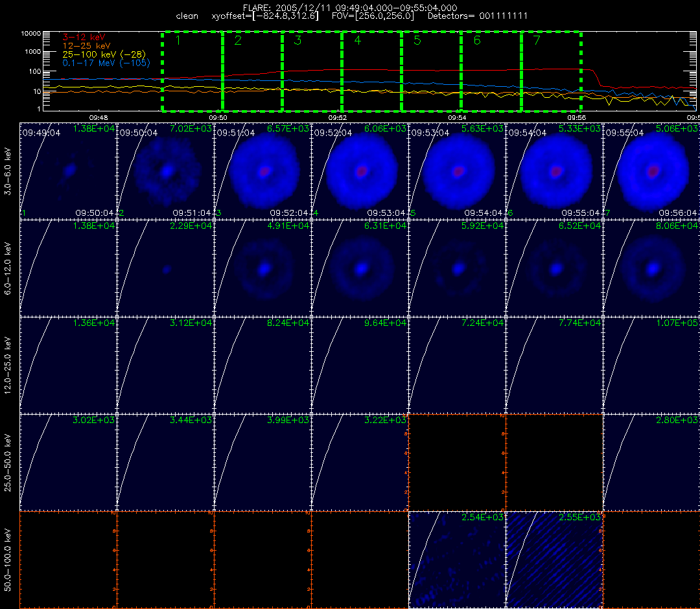Click the 3.02E+03 peak value text
Screen dimensions: 700x609
point(94,420)
